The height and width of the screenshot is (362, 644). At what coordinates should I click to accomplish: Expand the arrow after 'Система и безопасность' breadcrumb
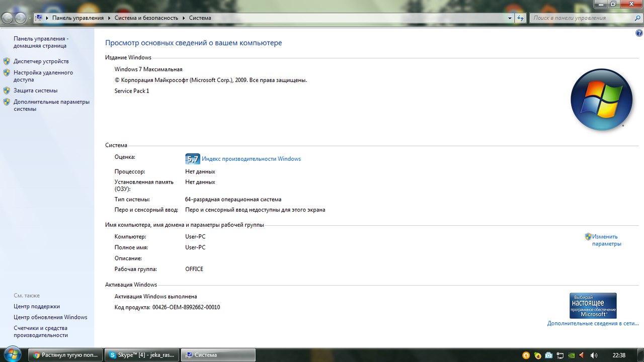pyautogui.click(x=184, y=18)
